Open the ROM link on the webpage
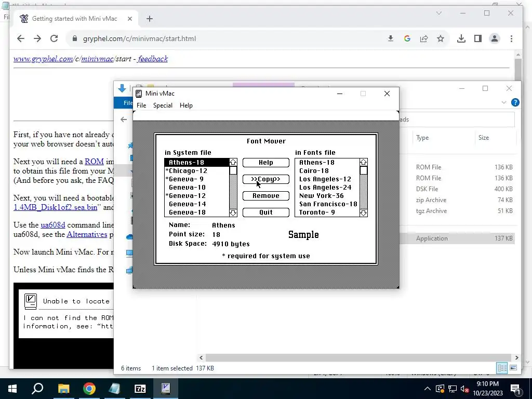 [94, 162]
